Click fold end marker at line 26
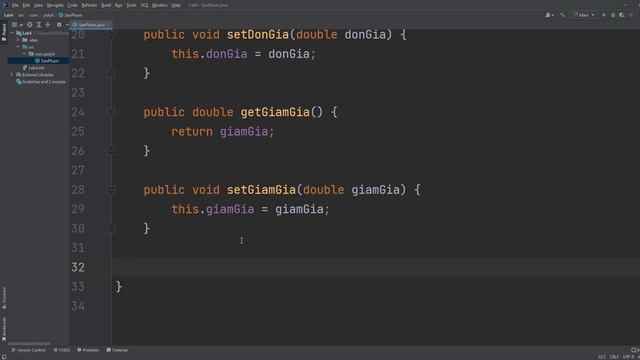 point(111,151)
